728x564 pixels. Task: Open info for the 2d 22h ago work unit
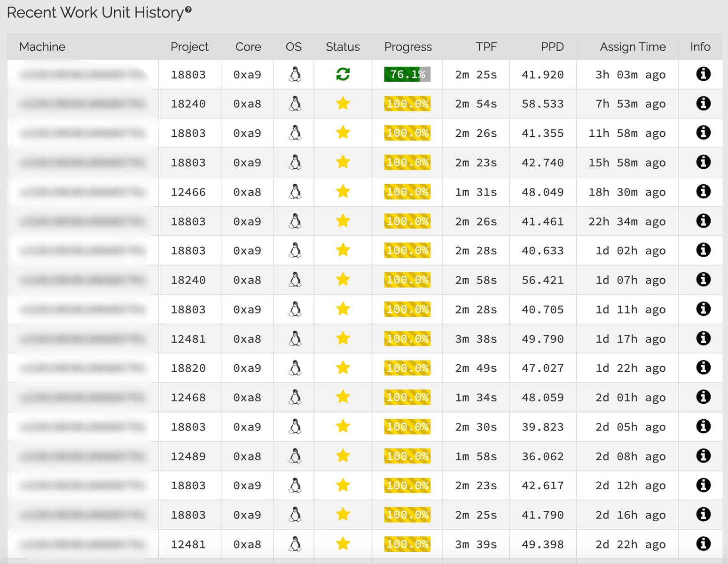tap(703, 544)
